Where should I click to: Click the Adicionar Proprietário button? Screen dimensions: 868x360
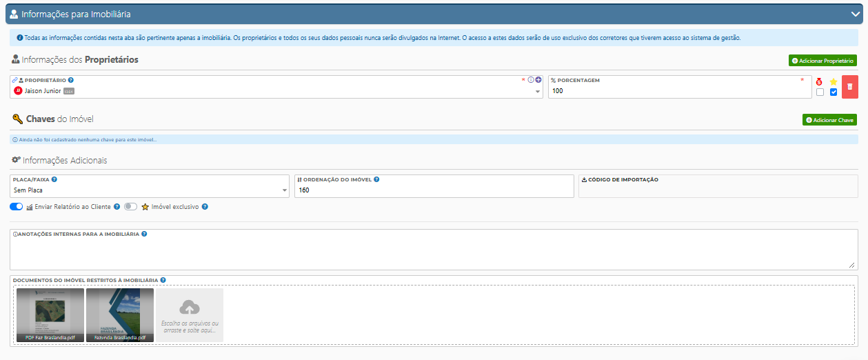(822, 61)
